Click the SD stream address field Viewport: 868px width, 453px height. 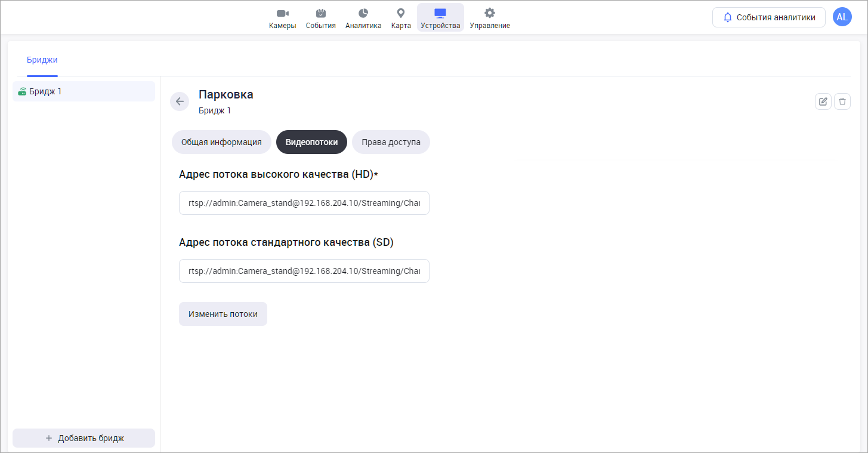pyautogui.click(x=304, y=271)
